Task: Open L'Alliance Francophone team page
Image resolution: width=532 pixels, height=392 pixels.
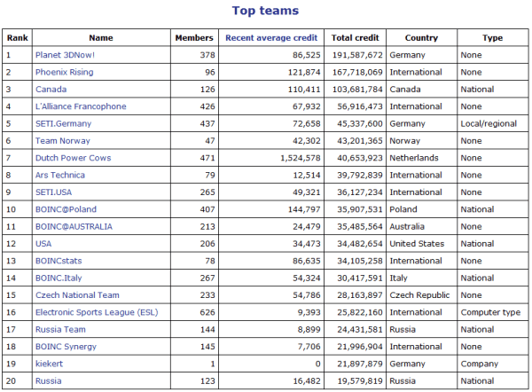Action: (x=81, y=106)
